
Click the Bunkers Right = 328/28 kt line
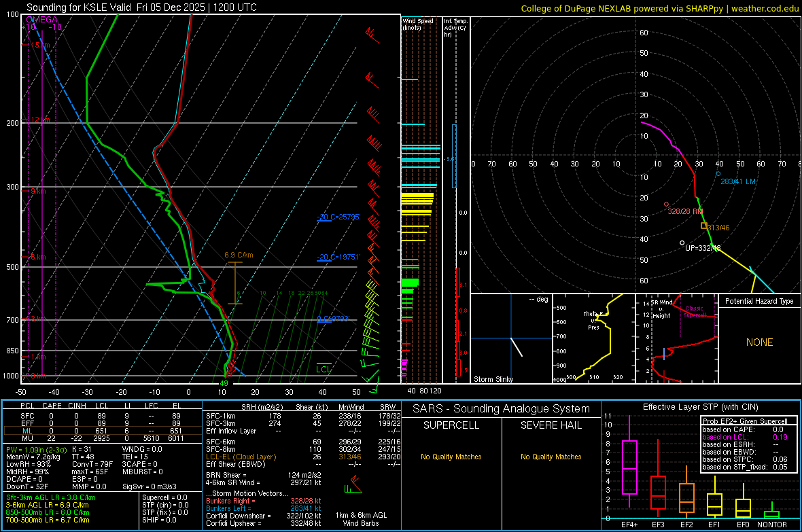[264, 501]
